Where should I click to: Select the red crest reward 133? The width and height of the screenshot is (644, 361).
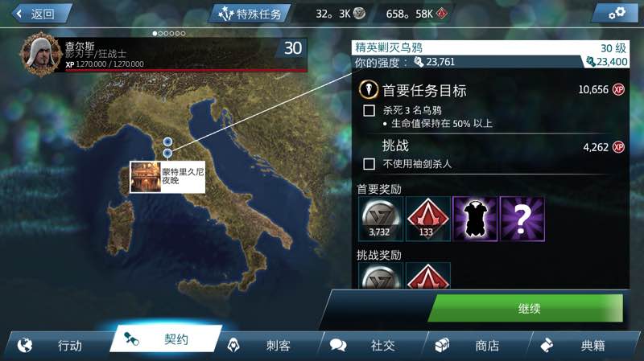[x=427, y=219]
